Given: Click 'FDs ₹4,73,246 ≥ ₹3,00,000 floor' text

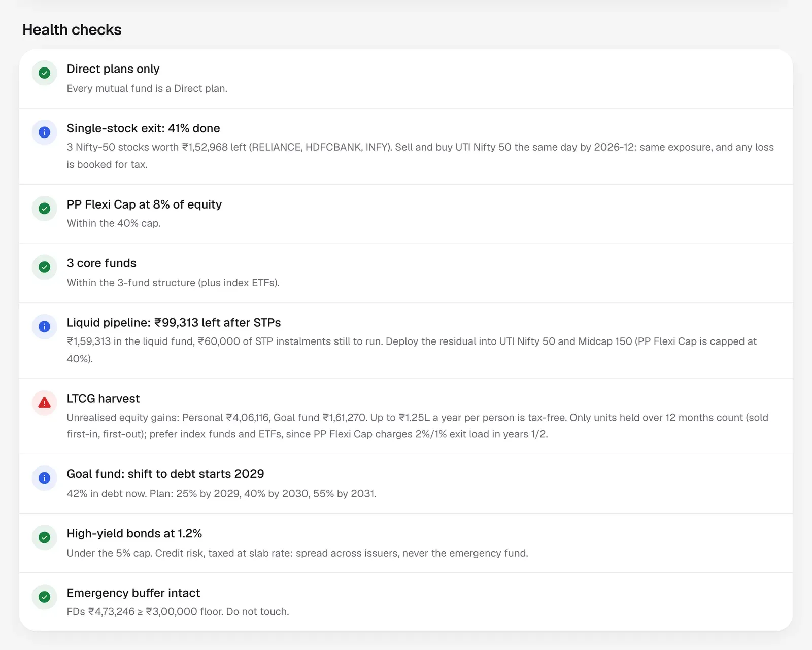Looking at the screenshot, I should pos(178,612).
